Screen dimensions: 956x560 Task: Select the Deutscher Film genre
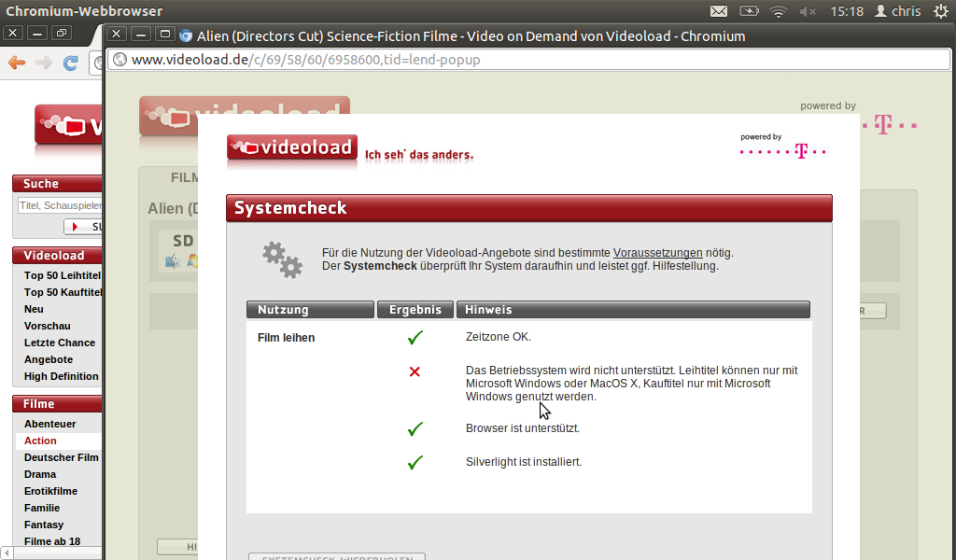(61, 457)
